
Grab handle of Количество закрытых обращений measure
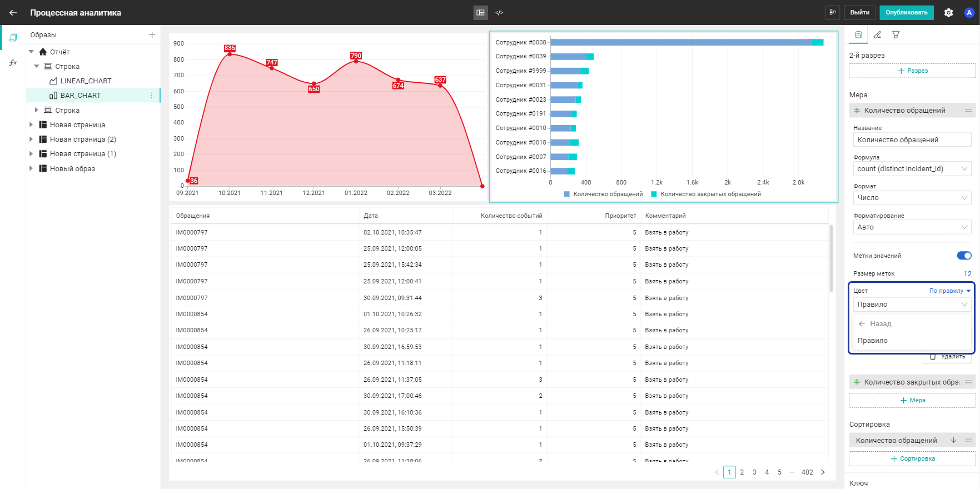pyautogui.click(x=968, y=382)
